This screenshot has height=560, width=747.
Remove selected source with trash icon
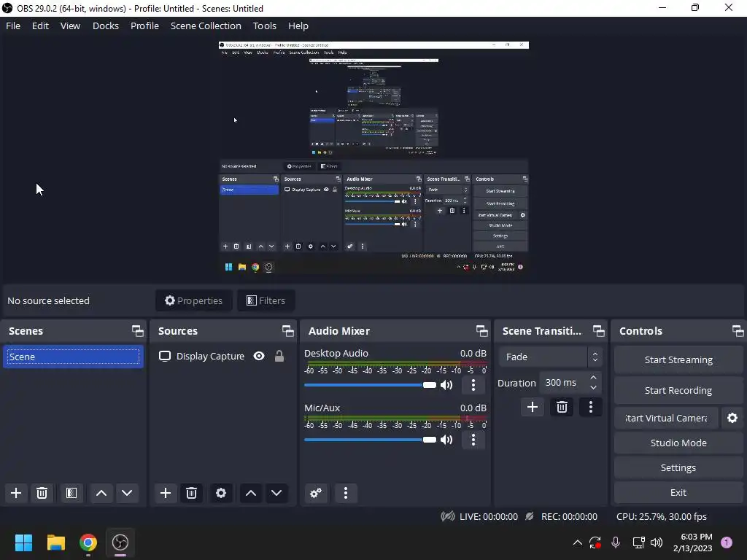click(x=192, y=493)
